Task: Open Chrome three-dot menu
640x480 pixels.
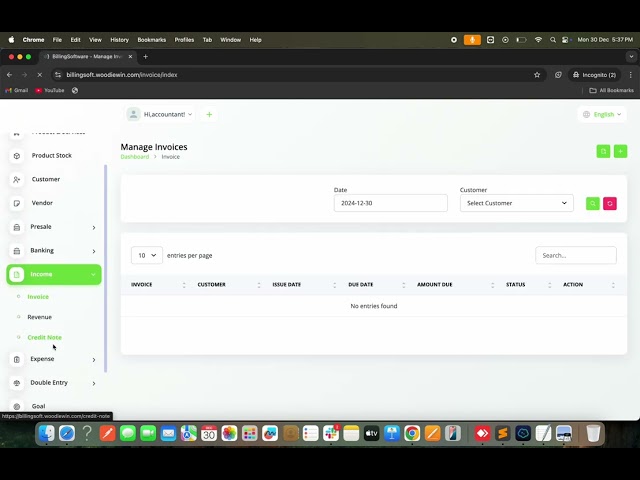Action: point(631,75)
